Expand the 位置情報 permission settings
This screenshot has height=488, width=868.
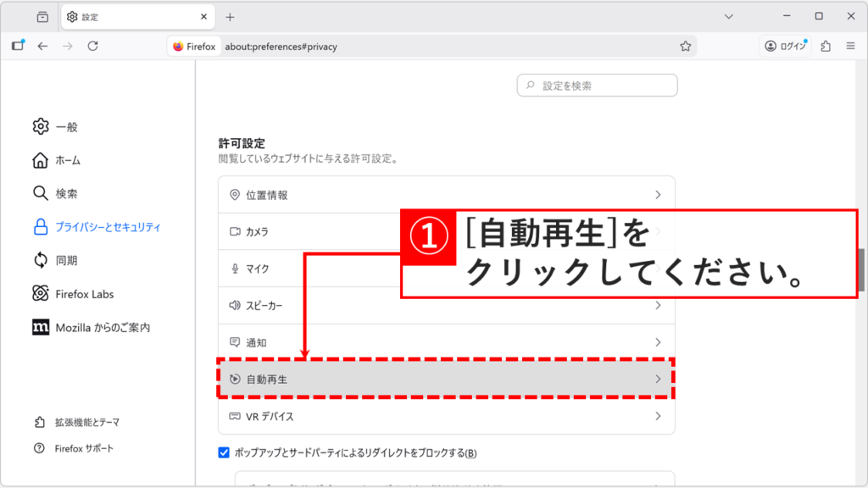tap(446, 194)
